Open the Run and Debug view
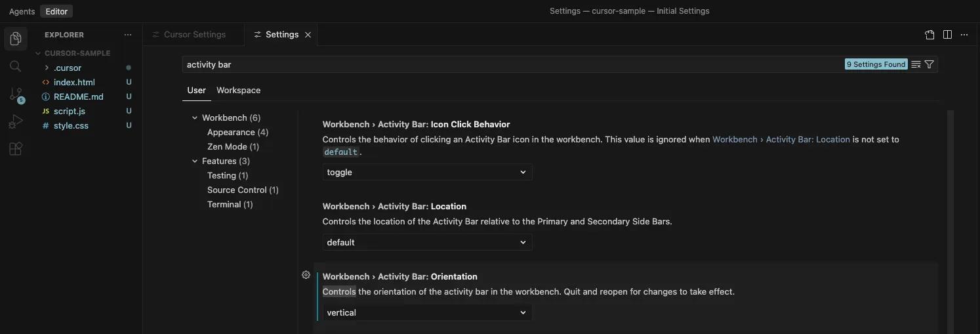This screenshot has width=980, height=334. click(x=16, y=122)
